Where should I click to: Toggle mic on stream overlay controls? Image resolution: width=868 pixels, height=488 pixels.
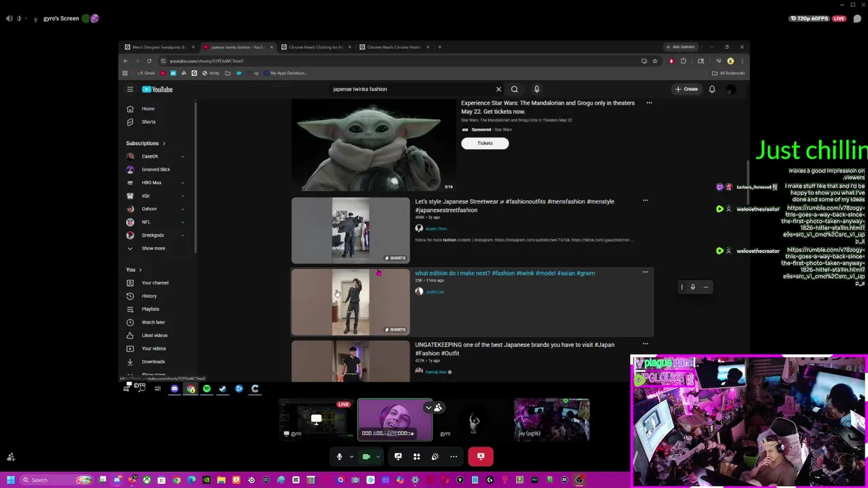[x=692, y=287]
